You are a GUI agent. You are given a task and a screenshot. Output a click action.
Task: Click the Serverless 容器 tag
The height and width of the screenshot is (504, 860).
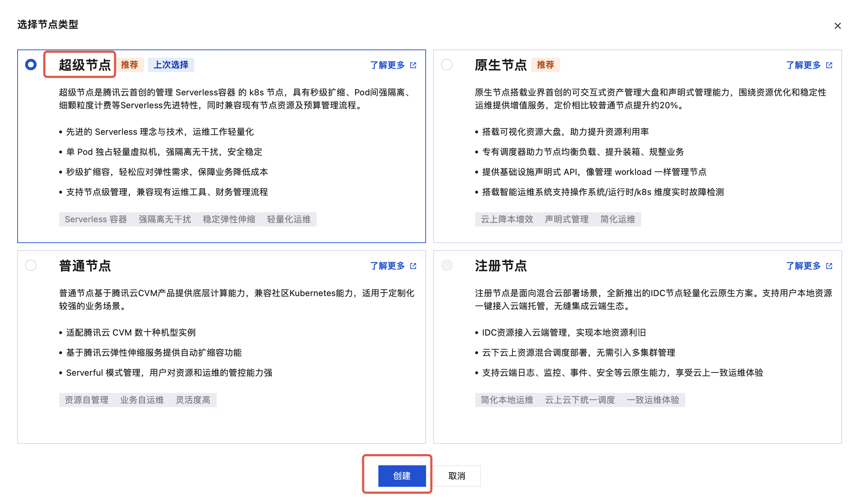pyautogui.click(x=96, y=219)
